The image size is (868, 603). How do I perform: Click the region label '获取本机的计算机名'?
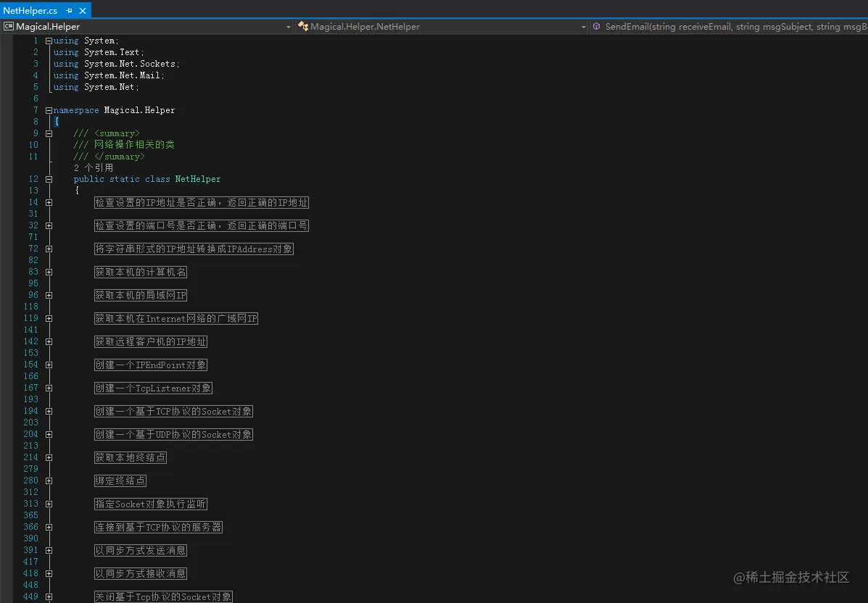click(141, 273)
